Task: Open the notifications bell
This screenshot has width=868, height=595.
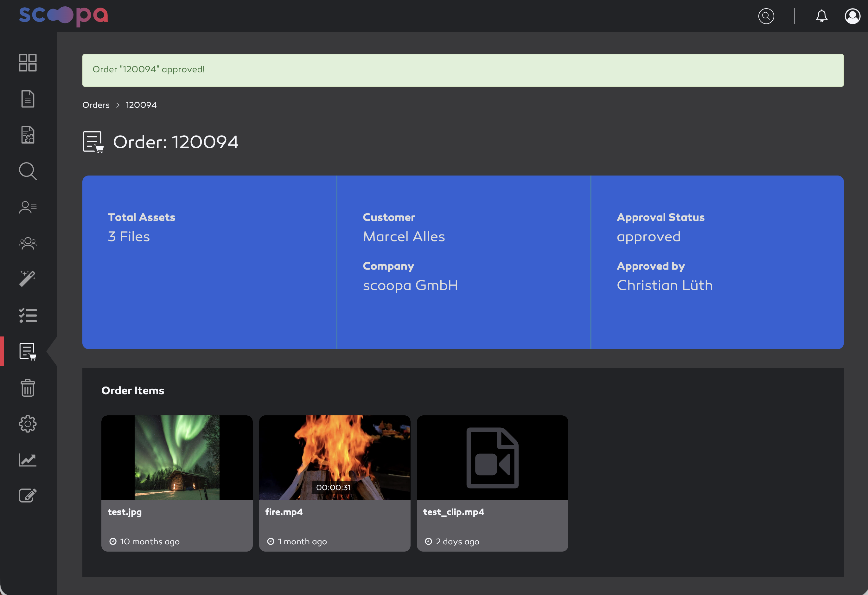Action: coord(821,16)
